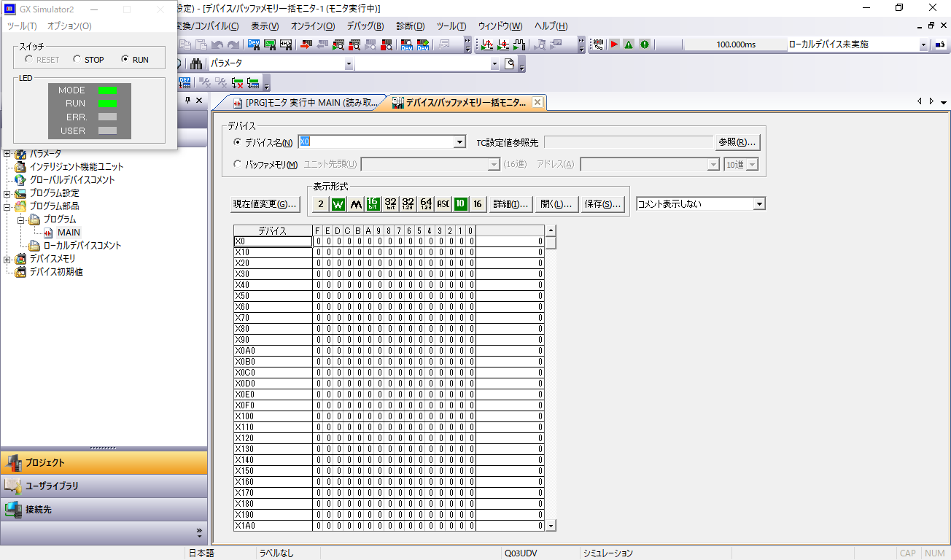This screenshot has width=951, height=560.
Task: Collapse the プログラム部品 tree node
Action: pos(7,206)
